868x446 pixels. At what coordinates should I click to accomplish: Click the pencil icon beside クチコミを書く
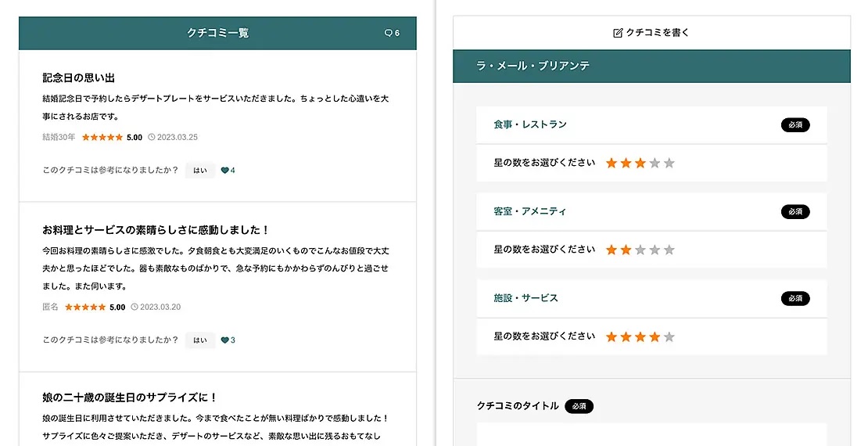[618, 33]
